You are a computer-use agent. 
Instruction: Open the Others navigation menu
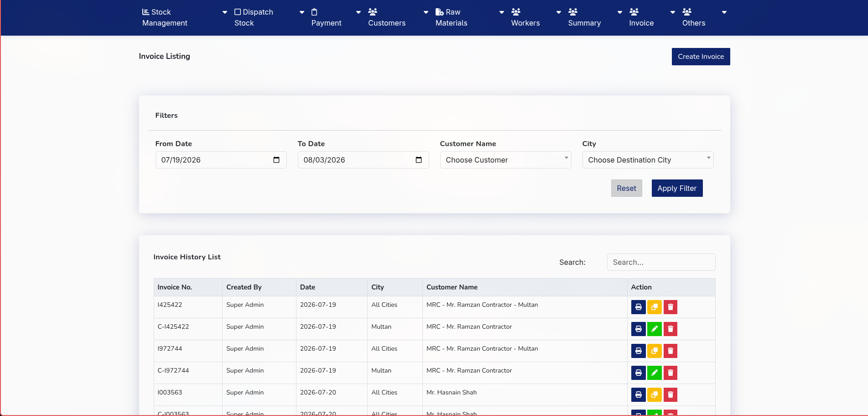coord(694,17)
